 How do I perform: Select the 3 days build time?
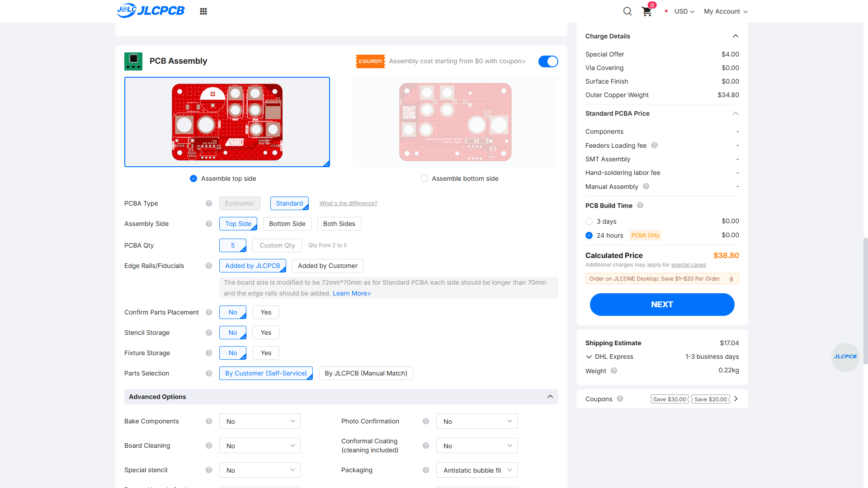click(589, 221)
